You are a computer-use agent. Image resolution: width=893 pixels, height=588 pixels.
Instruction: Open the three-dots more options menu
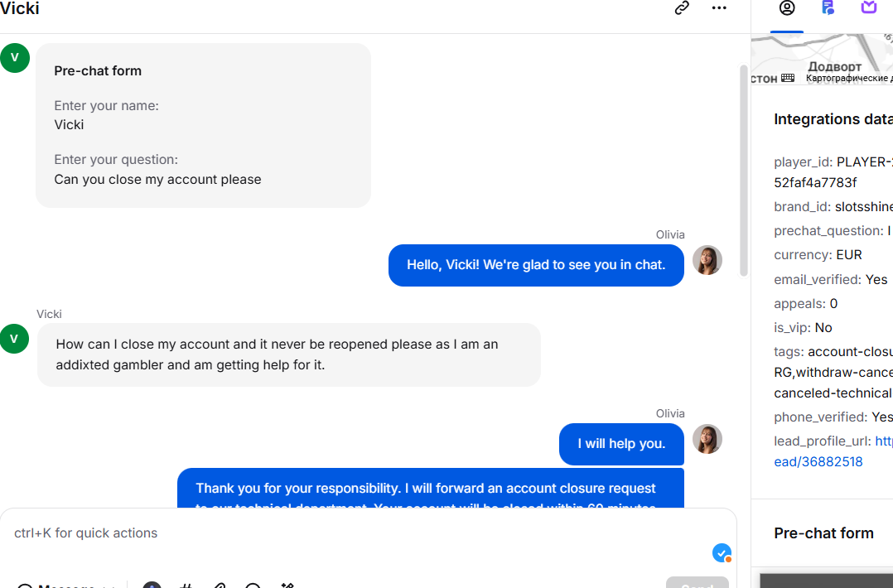tap(719, 8)
